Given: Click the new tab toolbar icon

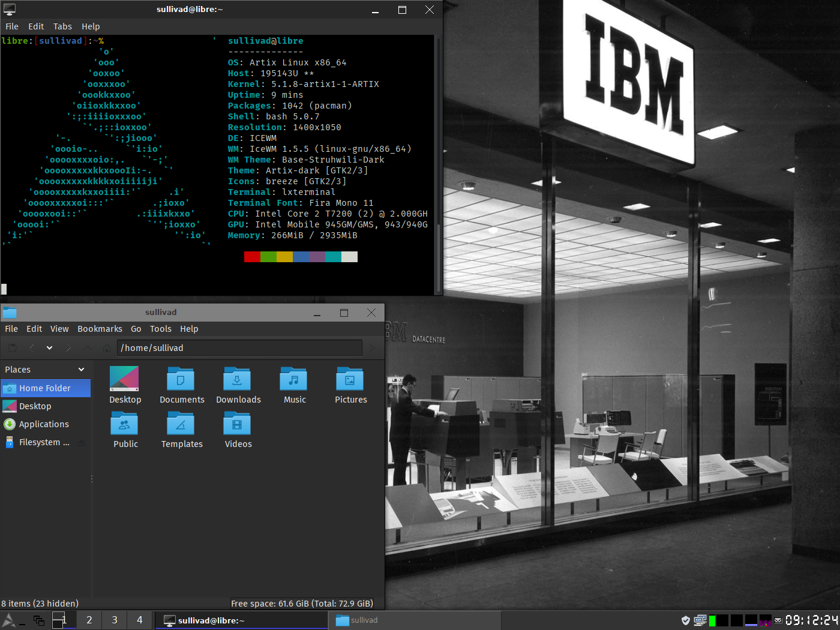Looking at the screenshot, I should click(x=12, y=348).
